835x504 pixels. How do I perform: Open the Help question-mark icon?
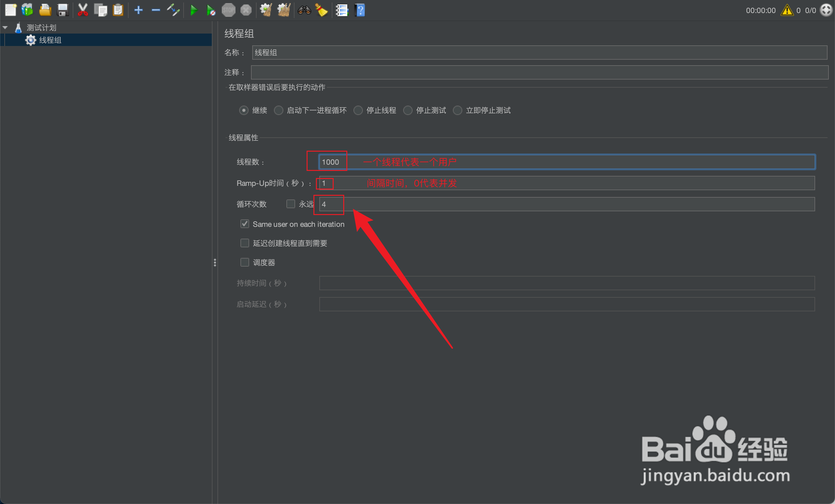click(360, 10)
